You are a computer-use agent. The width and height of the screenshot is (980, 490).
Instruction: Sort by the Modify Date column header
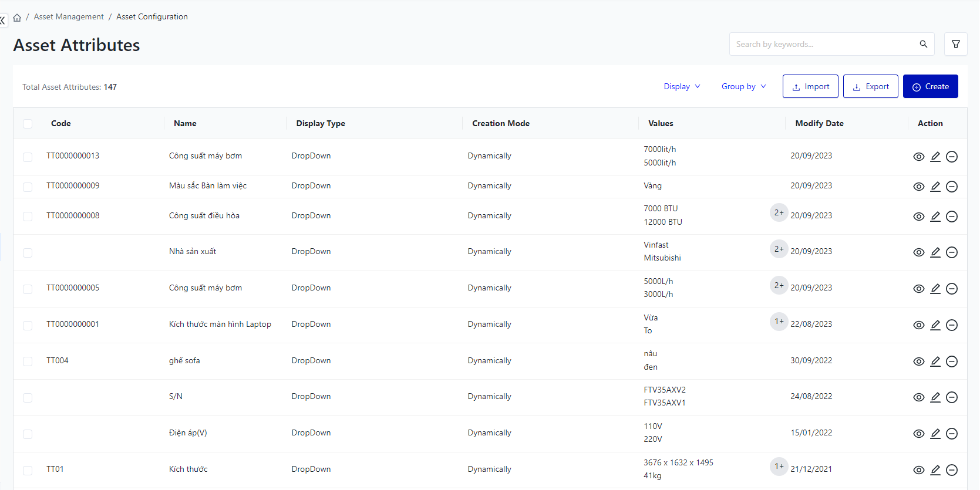[x=819, y=123]
